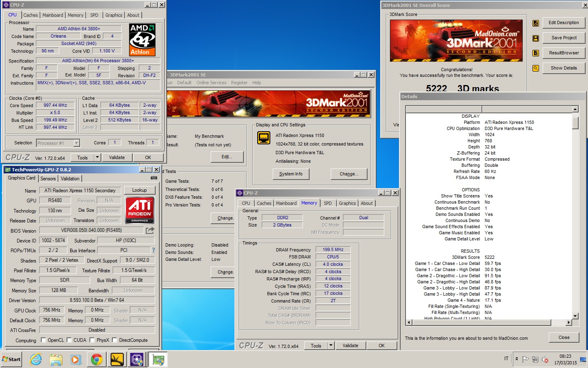Click the Details list scroll down arrow

tap(575, 316)
